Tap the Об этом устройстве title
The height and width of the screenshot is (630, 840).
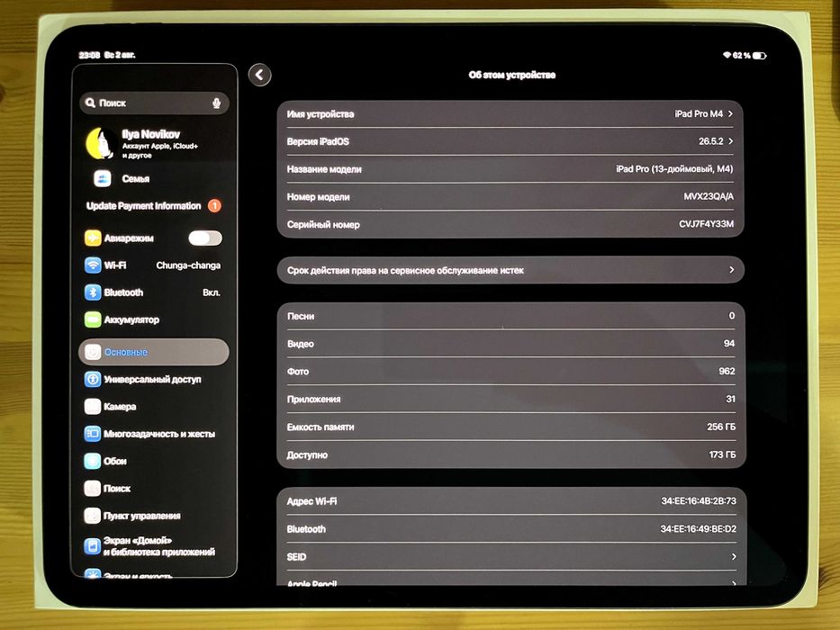point(511,75)
